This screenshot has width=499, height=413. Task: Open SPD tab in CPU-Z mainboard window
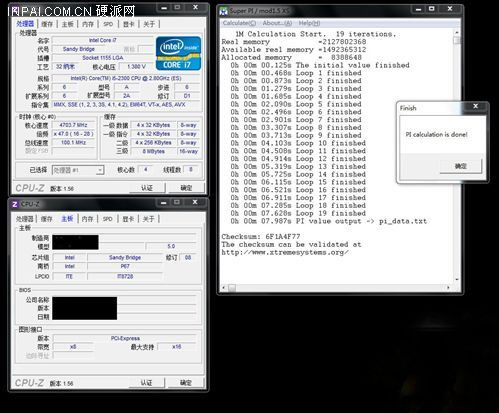107,219
